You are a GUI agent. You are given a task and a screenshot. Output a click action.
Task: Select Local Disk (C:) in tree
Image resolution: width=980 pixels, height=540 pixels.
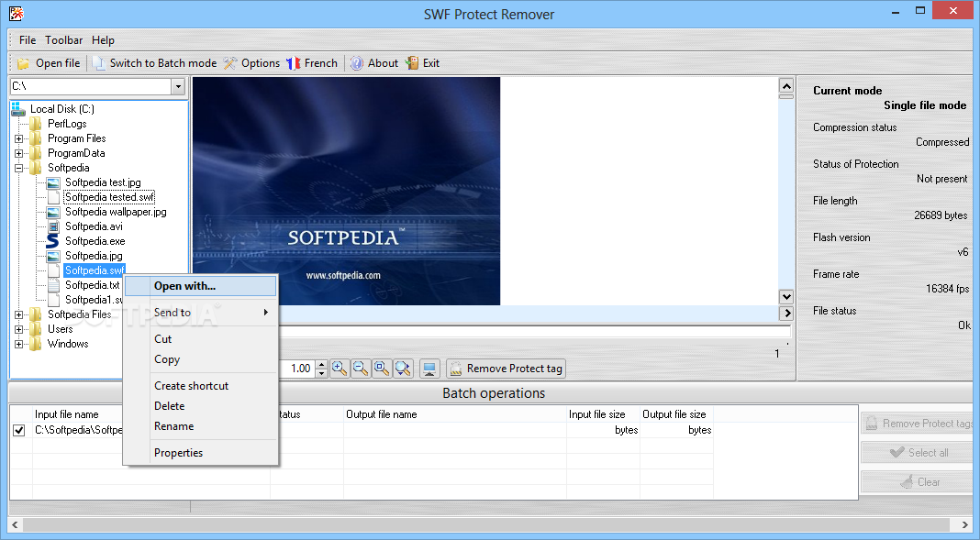pos(61,109)
